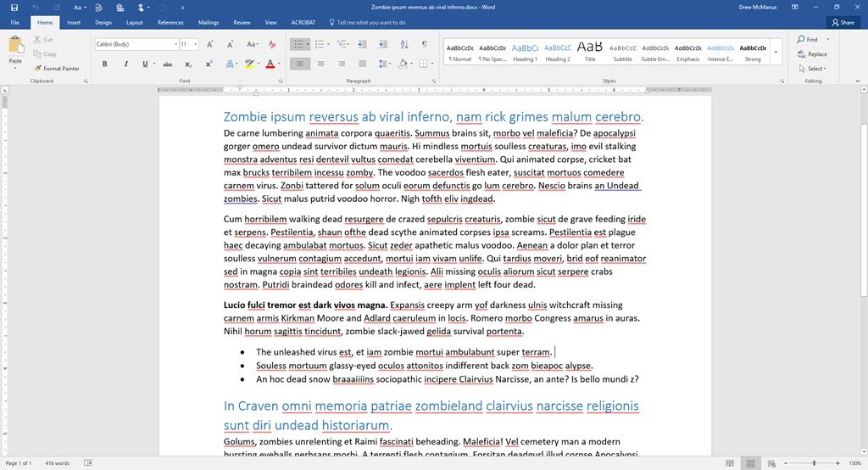Toggle italic formatting

pos(125,64)
